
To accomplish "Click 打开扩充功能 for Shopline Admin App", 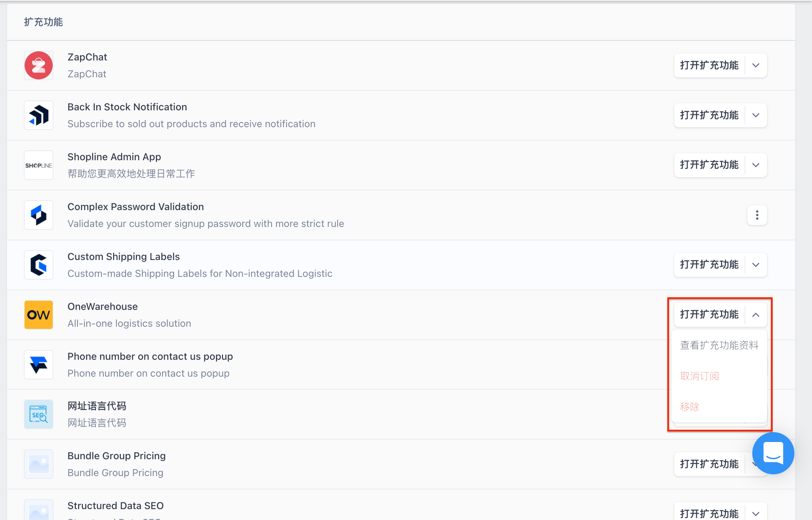I will click(709, 165).
